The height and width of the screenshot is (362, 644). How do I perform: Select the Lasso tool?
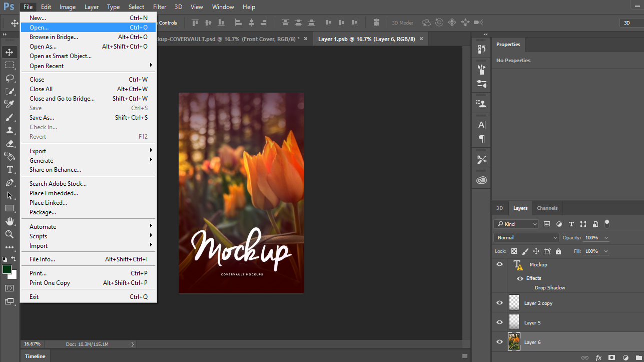click(10, 78)
